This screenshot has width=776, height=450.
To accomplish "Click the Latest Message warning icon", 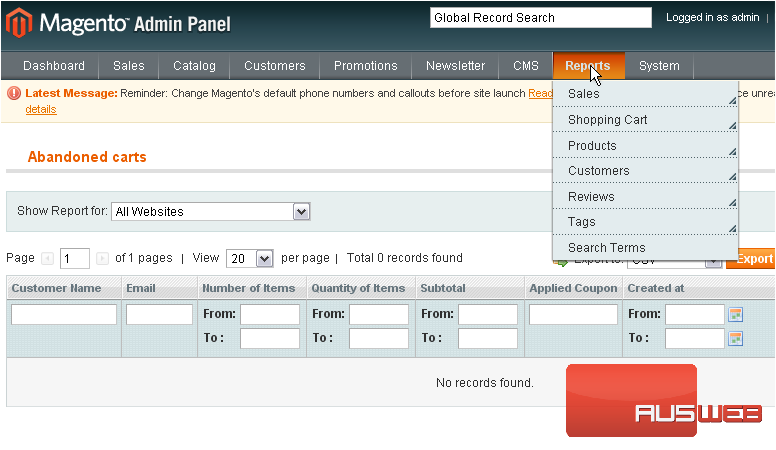I will 14,93.
